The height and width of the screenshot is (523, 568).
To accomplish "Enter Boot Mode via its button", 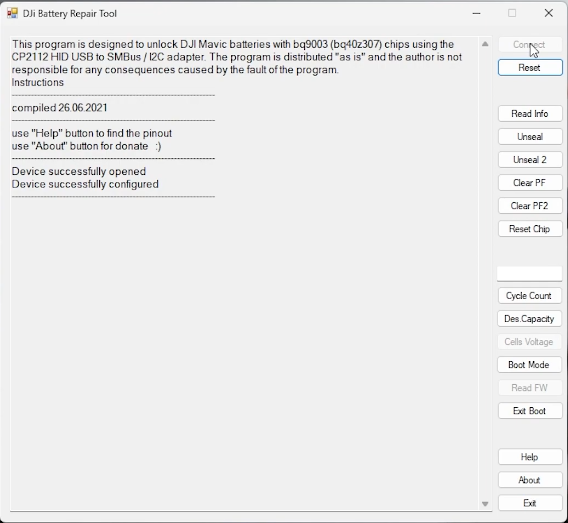I will pos(529,365).
